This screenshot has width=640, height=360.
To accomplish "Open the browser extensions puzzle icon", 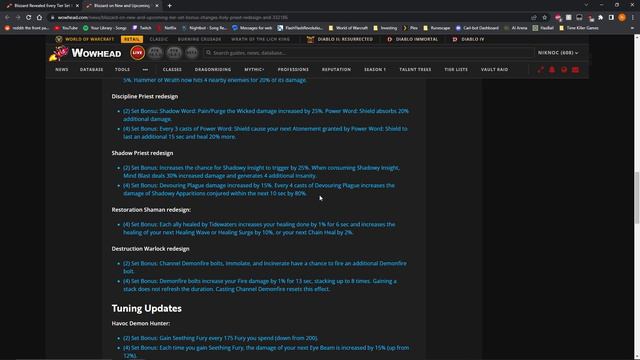I will point(600,18).
